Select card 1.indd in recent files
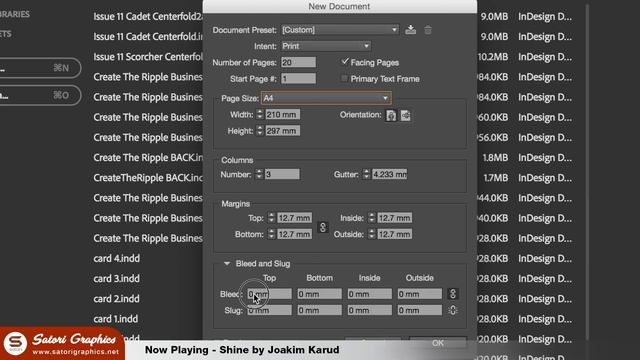Viewport: 640px width, 360px height. [x=116, y=319]
